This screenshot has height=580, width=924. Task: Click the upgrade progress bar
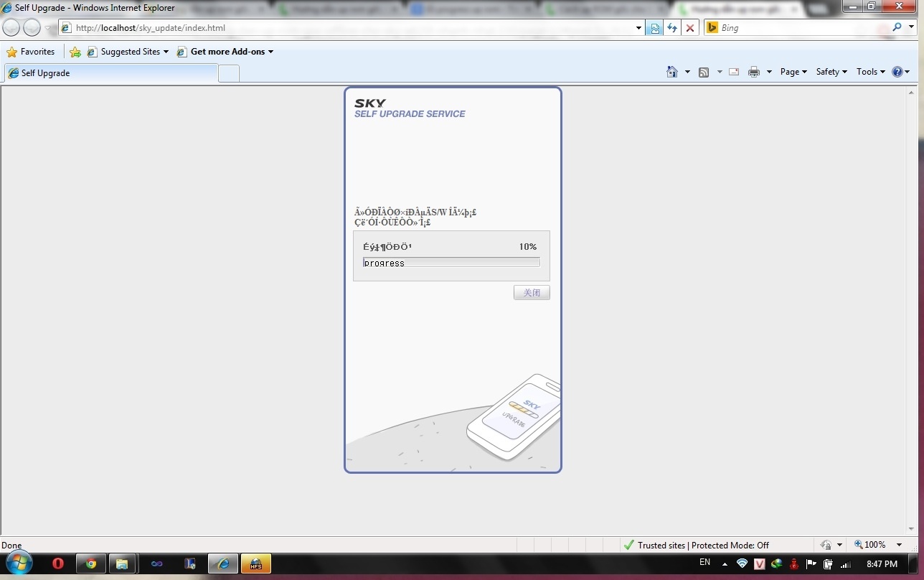coord(451,263)
